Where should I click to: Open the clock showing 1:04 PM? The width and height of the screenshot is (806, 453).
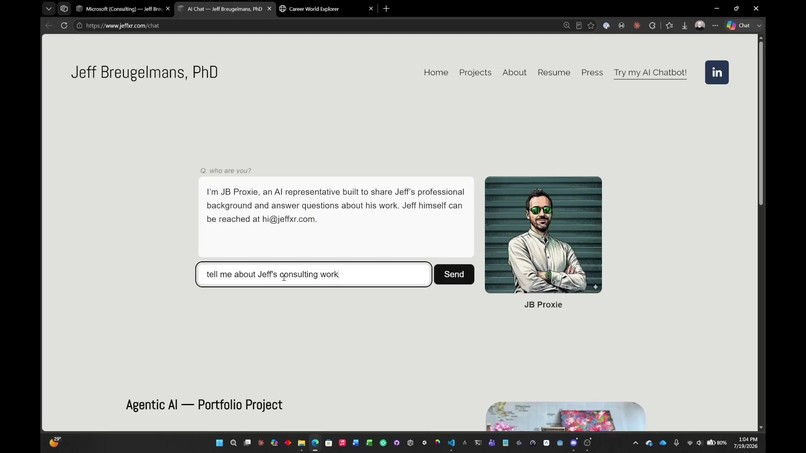click(747, 443)
